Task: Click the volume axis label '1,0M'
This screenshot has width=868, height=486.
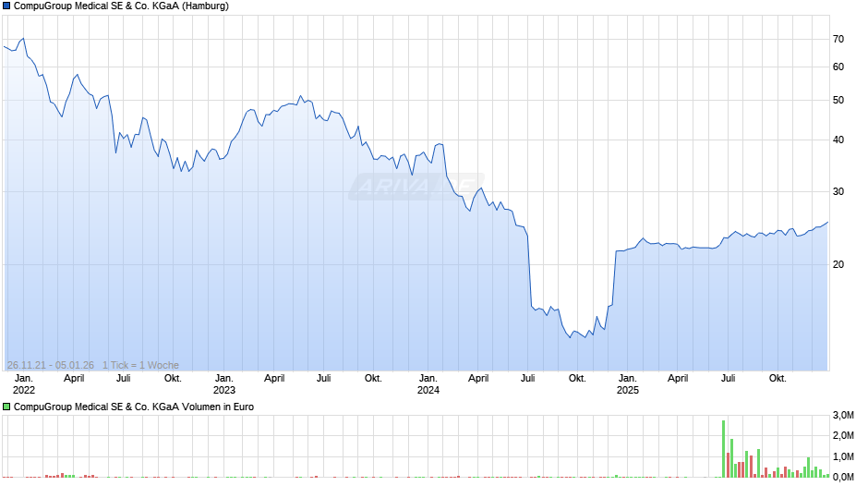Action: coord(843,456)
